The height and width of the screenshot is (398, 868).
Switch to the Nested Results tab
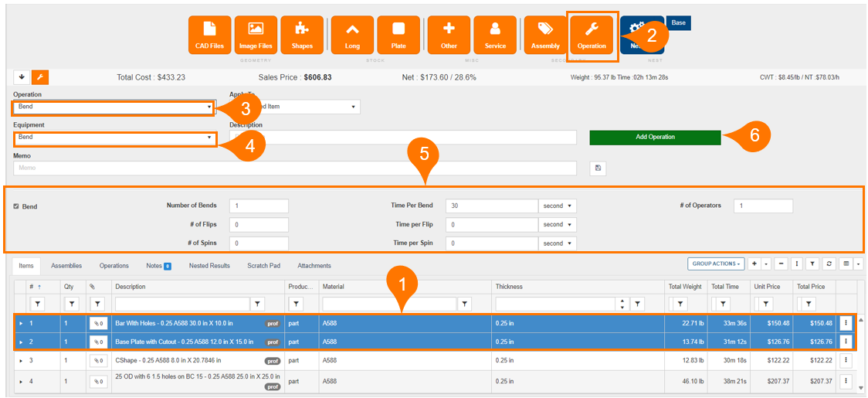pyautogui.click(x=209, y=266)
